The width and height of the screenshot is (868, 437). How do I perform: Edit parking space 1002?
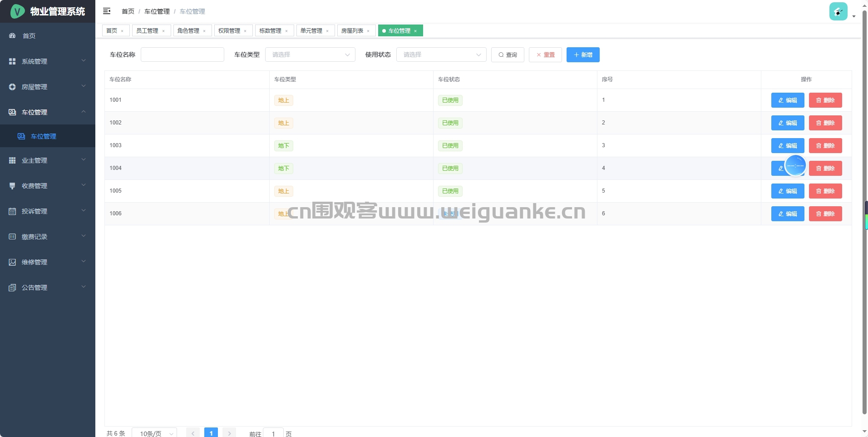[x=788, y=123]
